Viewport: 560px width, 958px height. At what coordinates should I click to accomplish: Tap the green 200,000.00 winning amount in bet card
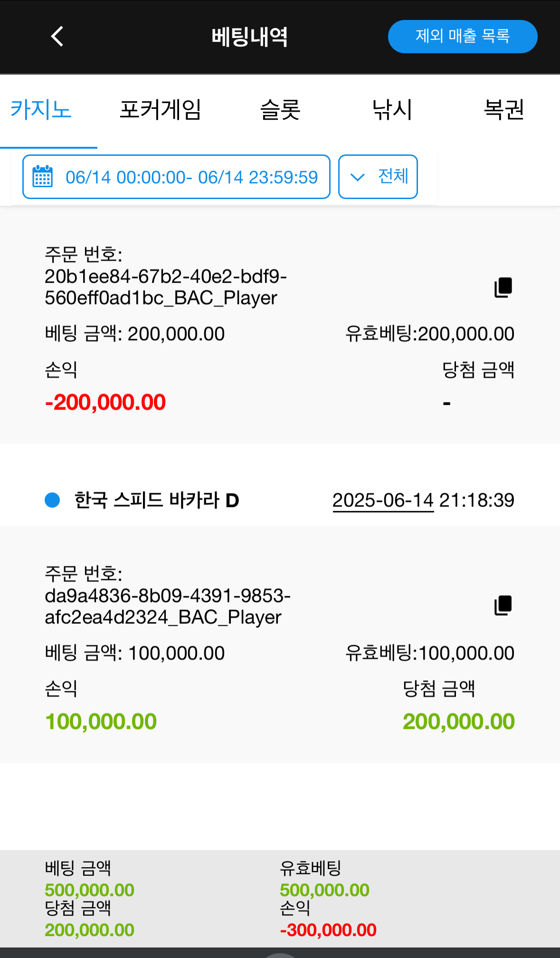(x=458, y=721)
